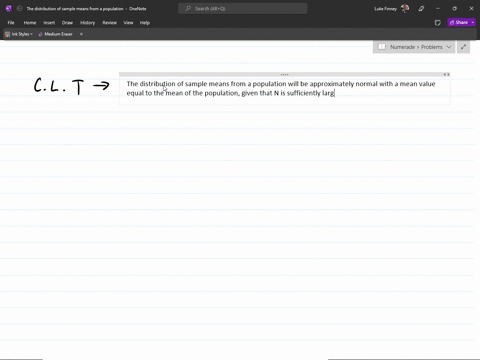Viewport: 480px width, 360px height.
Task: Open the sticky notes feed icon
Action: pyautogui.click(x=438, y=23)
